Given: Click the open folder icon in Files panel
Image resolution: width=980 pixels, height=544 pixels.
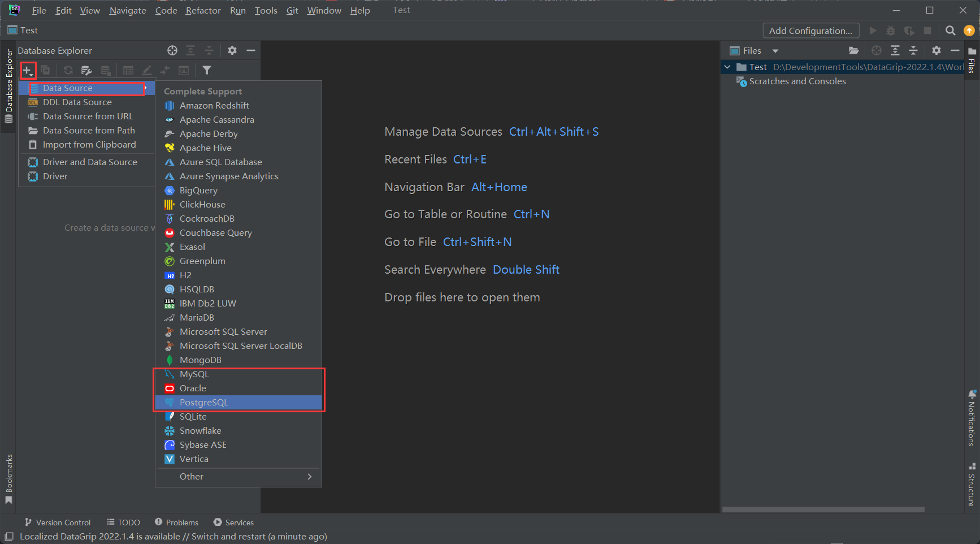Looking at the screenshot, I should click(853, 50).
